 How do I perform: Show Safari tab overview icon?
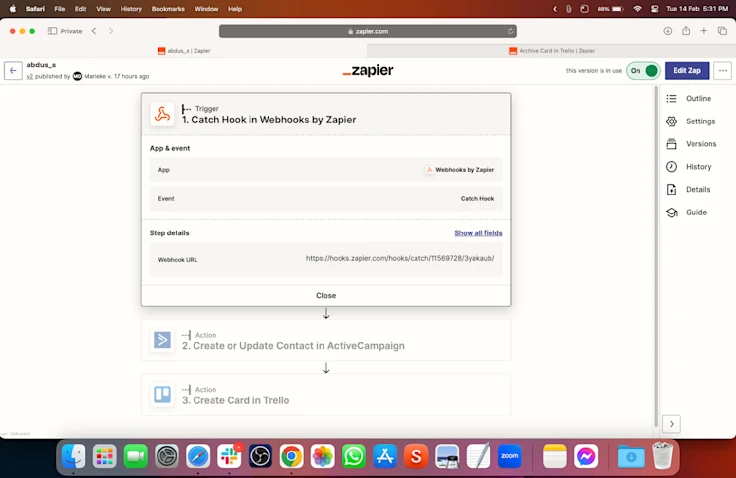[722, 31]
